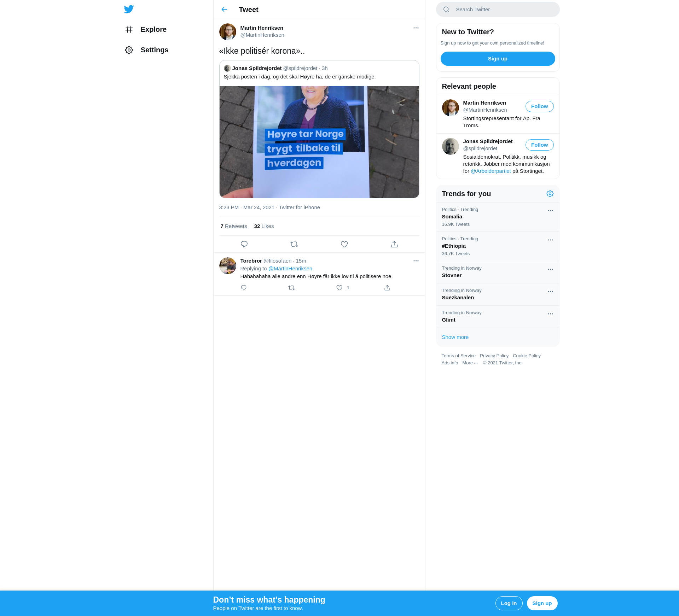Retweet Torebror's reply

pyautogui.click(x=291, y=288)
